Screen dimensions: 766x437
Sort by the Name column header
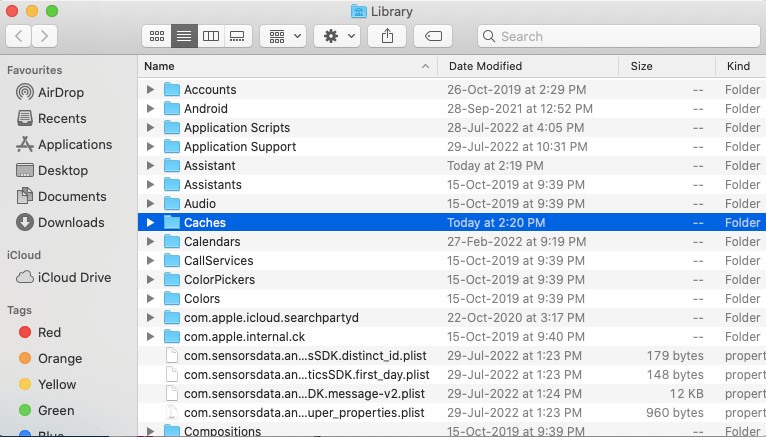pyautogui.click(x=287, y=66)
